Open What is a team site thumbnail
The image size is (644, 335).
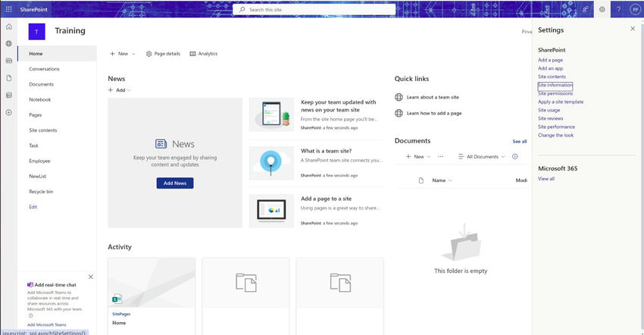click(271, 163)
